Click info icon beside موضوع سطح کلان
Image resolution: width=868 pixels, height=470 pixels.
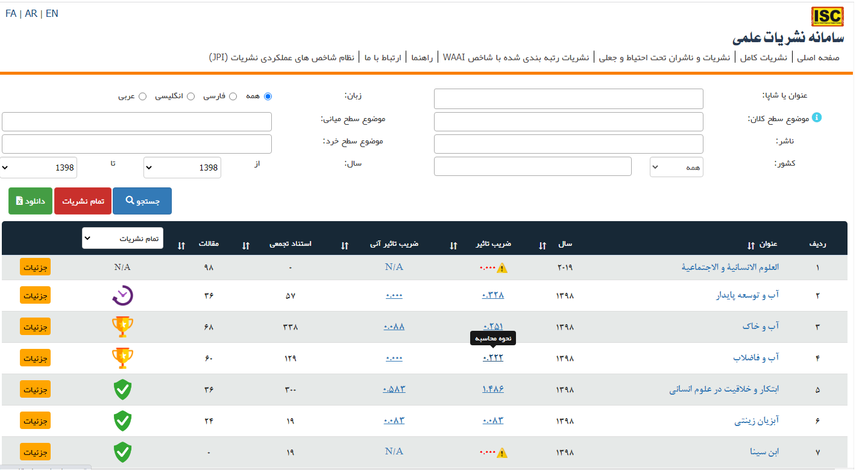pos(817,117)
